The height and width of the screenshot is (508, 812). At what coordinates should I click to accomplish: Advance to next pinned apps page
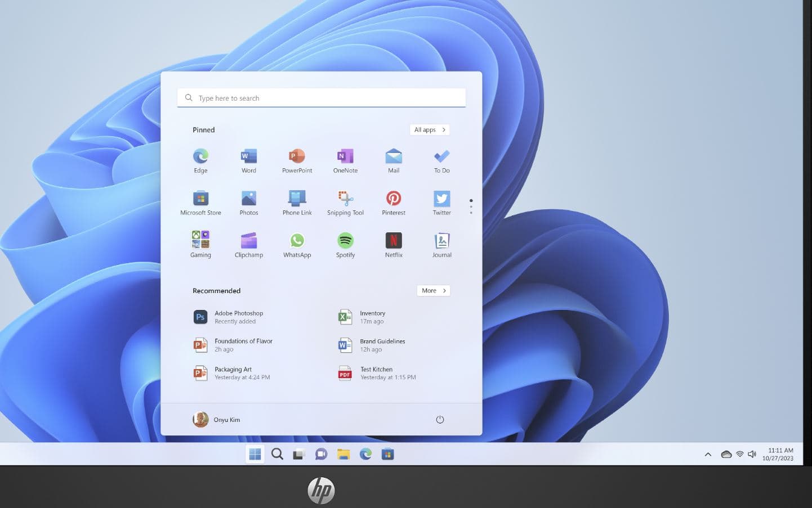click(x=471, y=206)
